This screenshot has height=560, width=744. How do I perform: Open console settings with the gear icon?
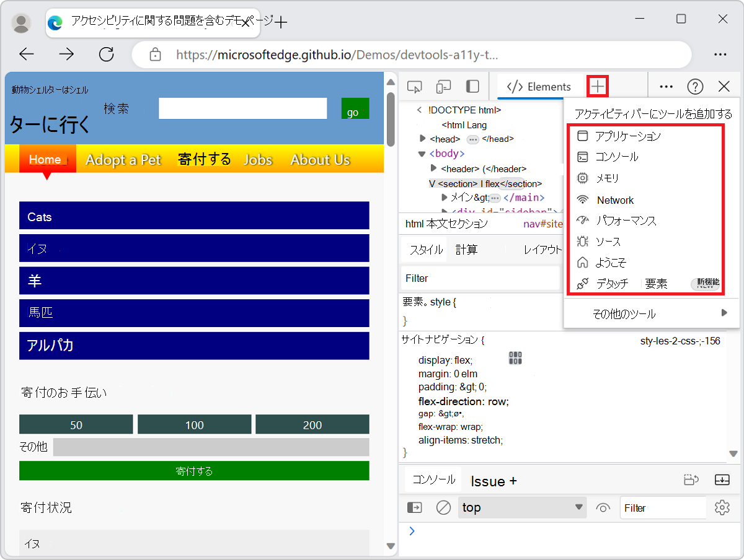tap(722, 507)
